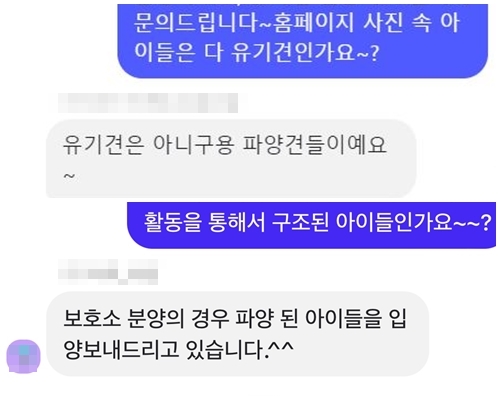Open the first blurred sender name above 유기견은
This screenshot has width=500, height=400.
click(148, 103)
